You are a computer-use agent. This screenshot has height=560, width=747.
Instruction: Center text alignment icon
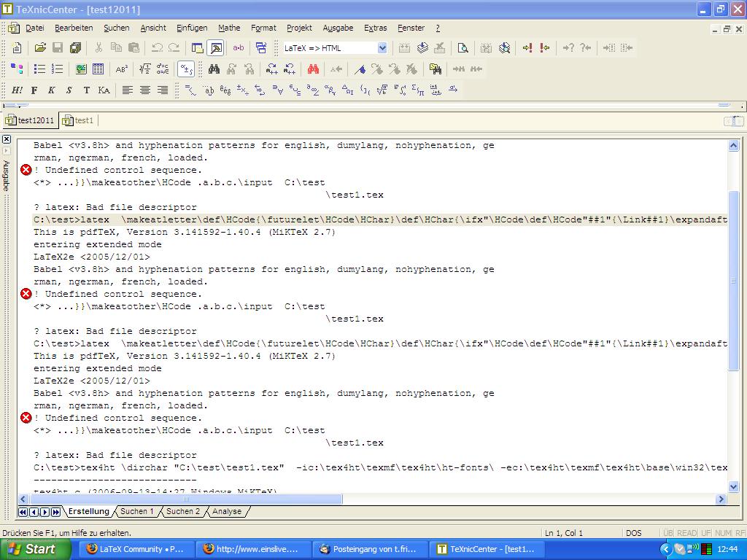pyautogui.click(x=145, y=90)
